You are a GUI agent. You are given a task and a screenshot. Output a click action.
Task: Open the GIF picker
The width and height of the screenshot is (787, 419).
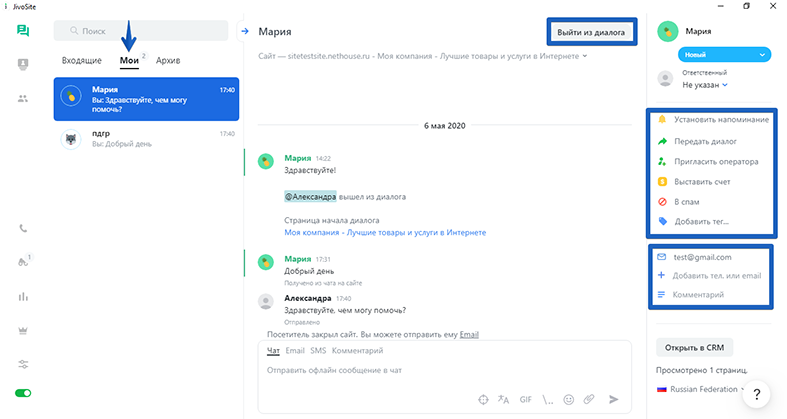coord(526,399)
